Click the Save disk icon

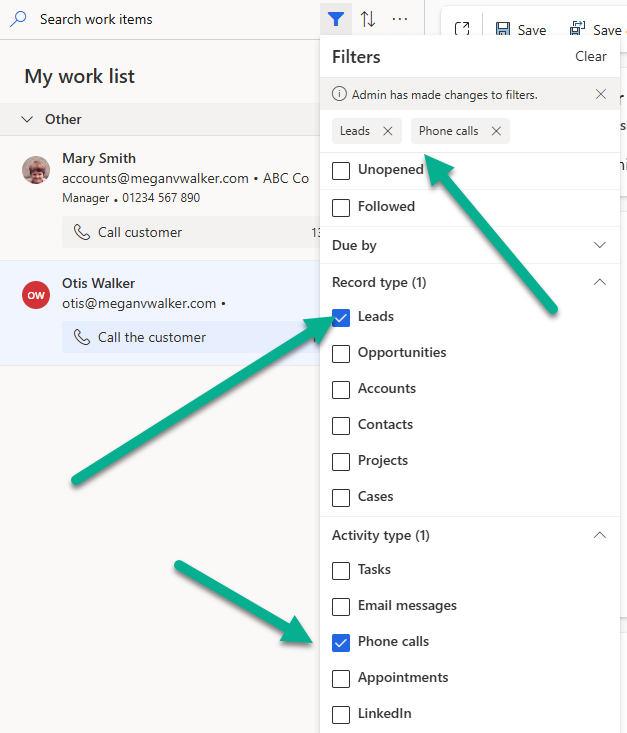click(503, 30)
